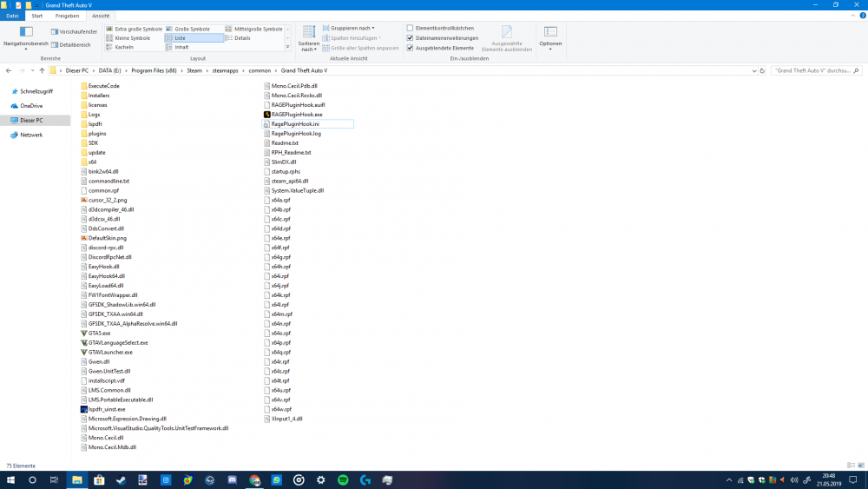Select the Ansicht ribbon tab
This screenshot has height=489, width=868.
101,16
